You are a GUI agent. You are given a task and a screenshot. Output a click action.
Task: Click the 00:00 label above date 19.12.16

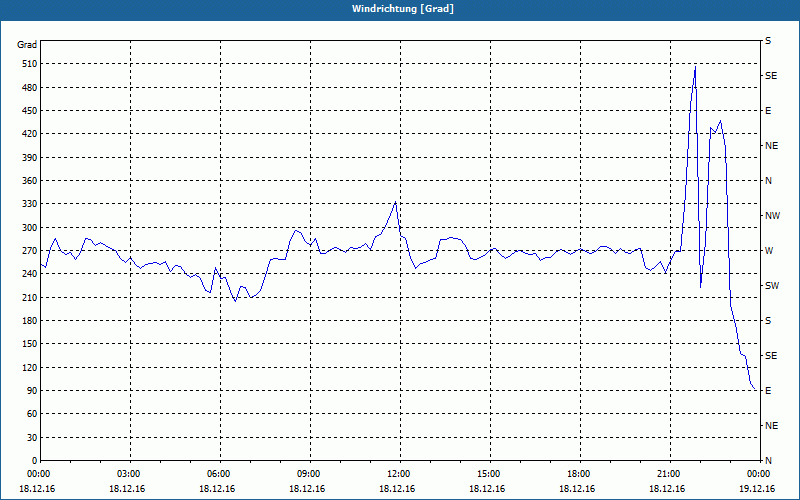point(760,474)
